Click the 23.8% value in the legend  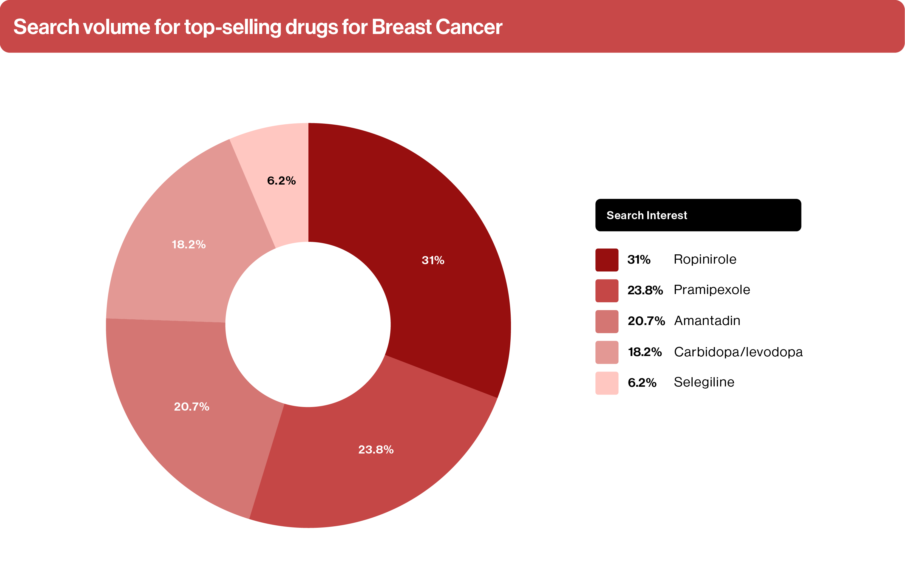pos(645,290)
